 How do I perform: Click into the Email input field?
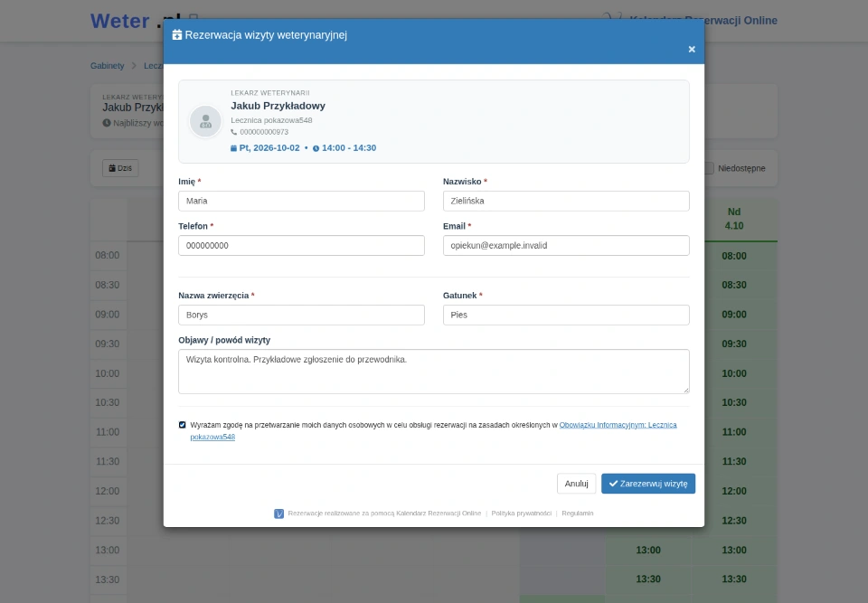coord(566,245)
